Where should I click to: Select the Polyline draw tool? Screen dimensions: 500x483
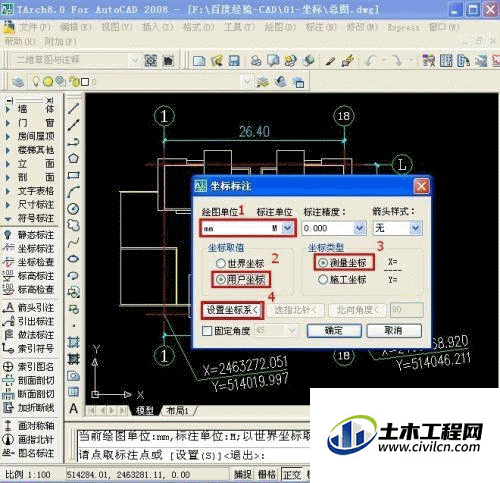point(73,142)
